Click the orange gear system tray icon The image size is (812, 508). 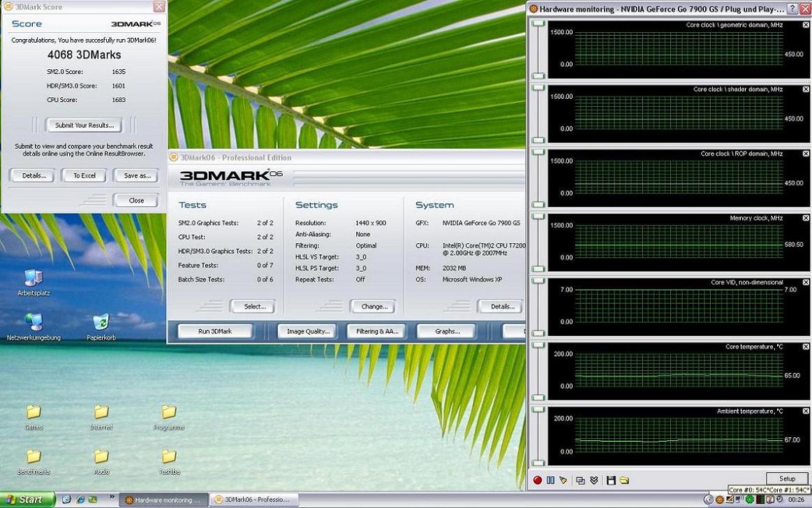[x=719, y=500]
